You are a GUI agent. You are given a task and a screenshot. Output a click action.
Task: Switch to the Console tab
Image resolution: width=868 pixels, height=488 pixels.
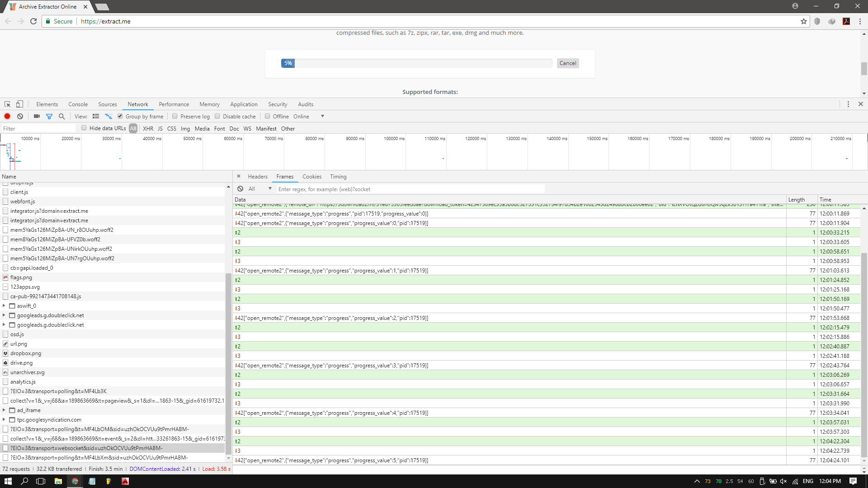coord(78,104)
